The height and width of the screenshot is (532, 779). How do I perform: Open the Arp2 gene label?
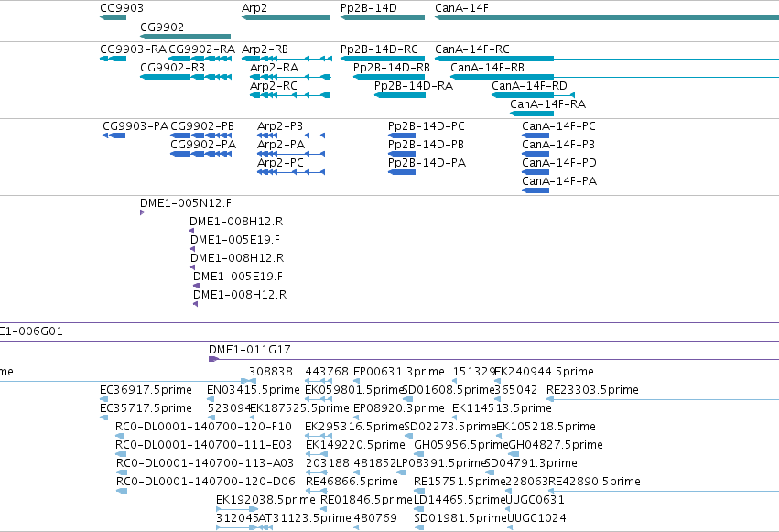[x=254, y=8]
